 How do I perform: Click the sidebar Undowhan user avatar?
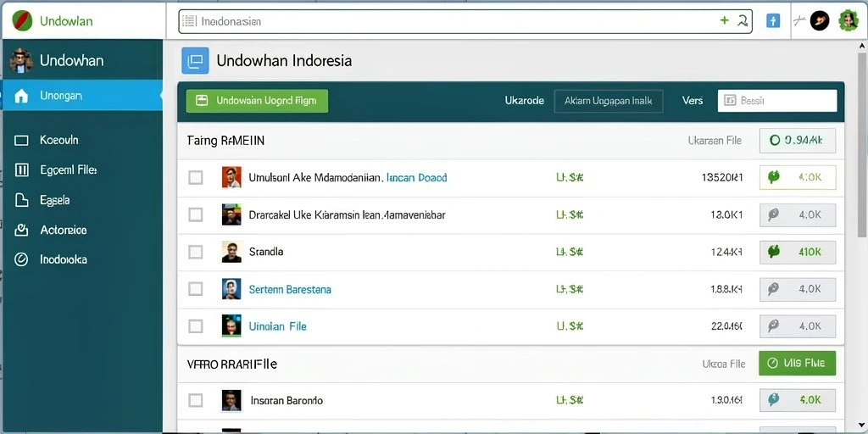coord(20,61)
